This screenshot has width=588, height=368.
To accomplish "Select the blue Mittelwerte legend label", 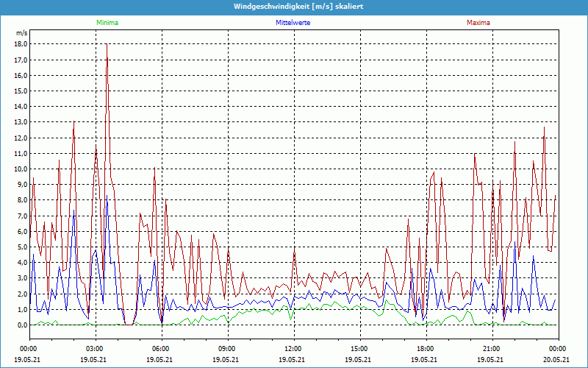I will [x=293, y=23].
